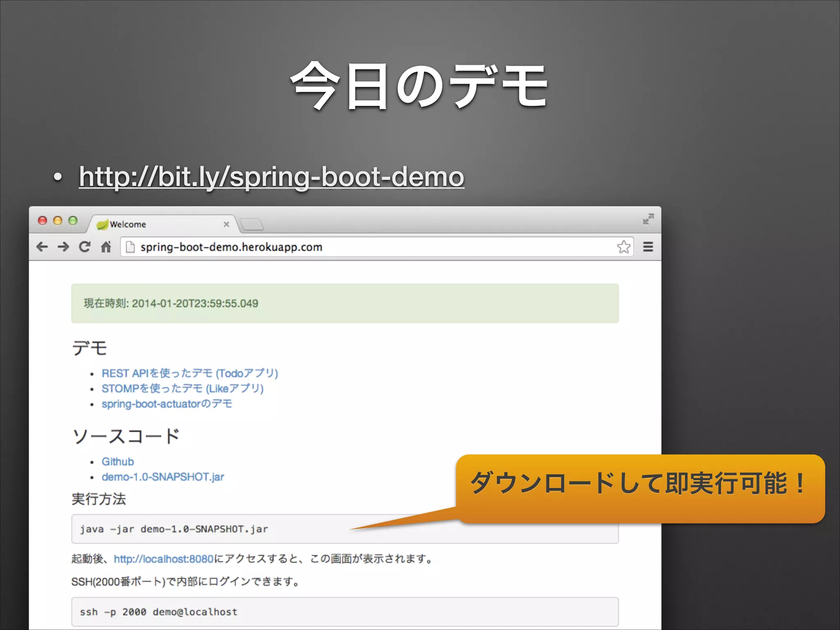The height and width of the screenshot is (630, 840).
Task: Click the yellow minimize window button
Action: 58,221
